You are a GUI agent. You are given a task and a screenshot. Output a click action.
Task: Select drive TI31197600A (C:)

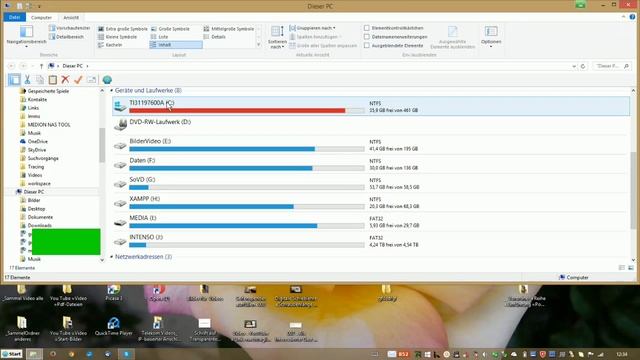point(371,107)
